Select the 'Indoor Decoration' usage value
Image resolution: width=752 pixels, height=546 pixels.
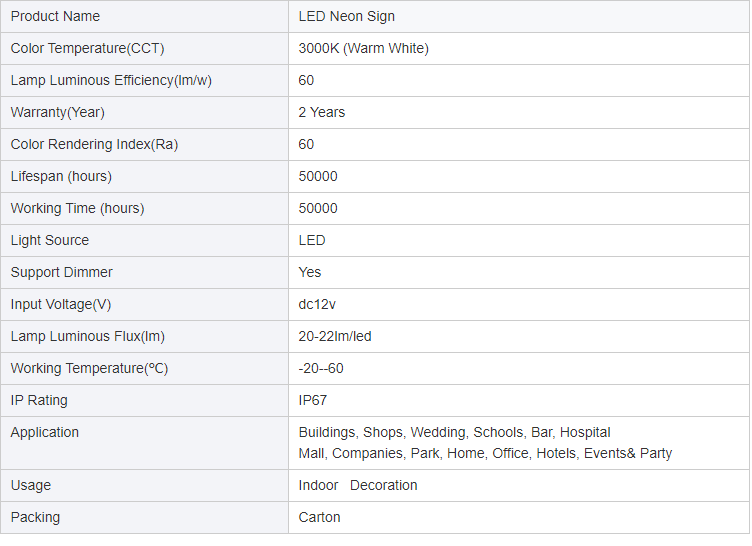pyautogui.click(x=357, y=486)
